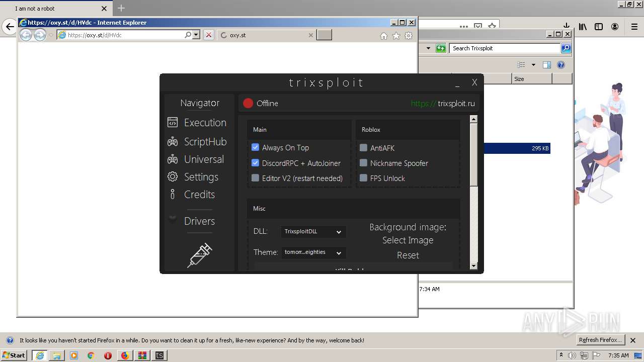The height and width of the screenshot is (362, 644).
Task: Open the Execution section in Navigator
Action: point(205,123)
